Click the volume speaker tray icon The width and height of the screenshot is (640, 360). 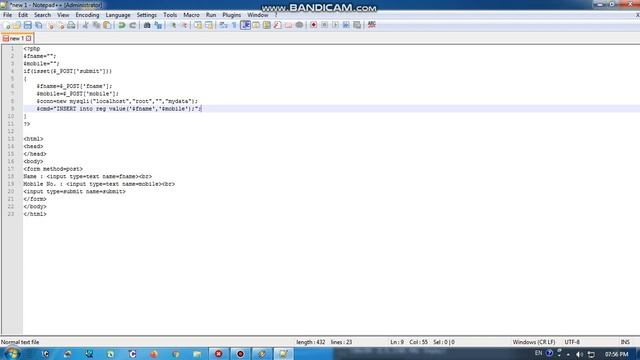[x=580, y=354]
